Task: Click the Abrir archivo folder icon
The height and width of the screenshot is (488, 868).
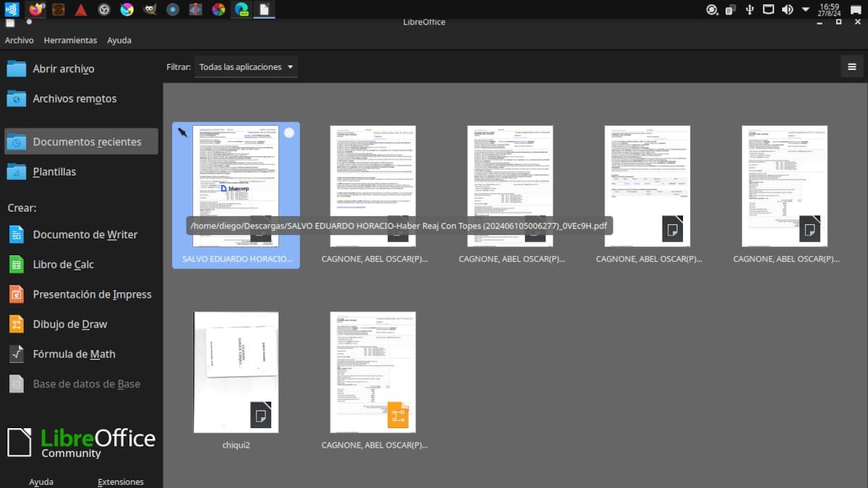Action: tap(17, 69)
